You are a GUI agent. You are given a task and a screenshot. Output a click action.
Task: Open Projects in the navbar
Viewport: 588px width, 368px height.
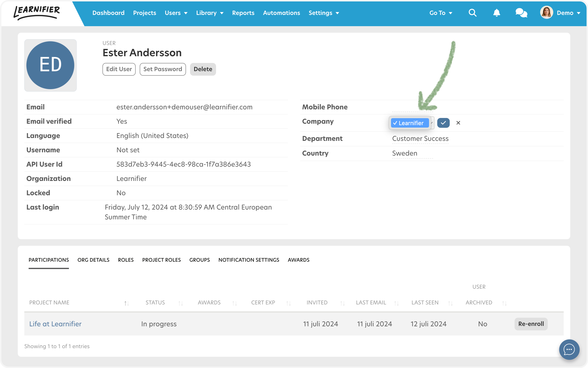(145, 13)
